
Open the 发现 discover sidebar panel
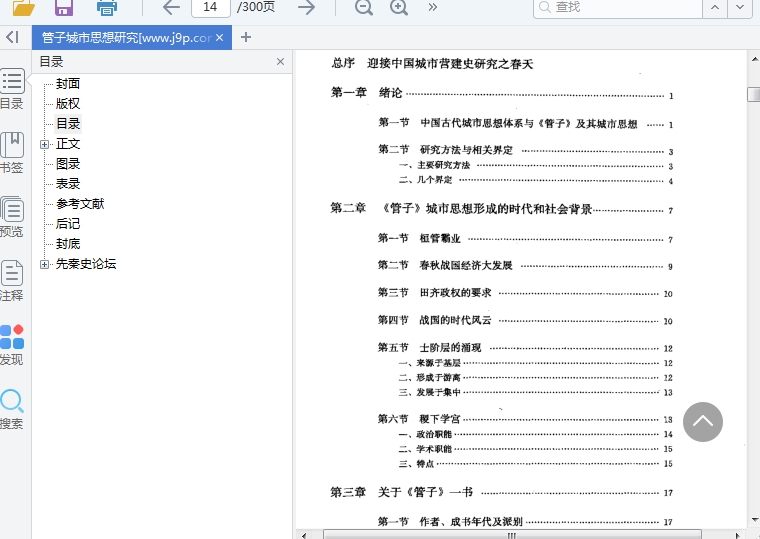(12, 345)
